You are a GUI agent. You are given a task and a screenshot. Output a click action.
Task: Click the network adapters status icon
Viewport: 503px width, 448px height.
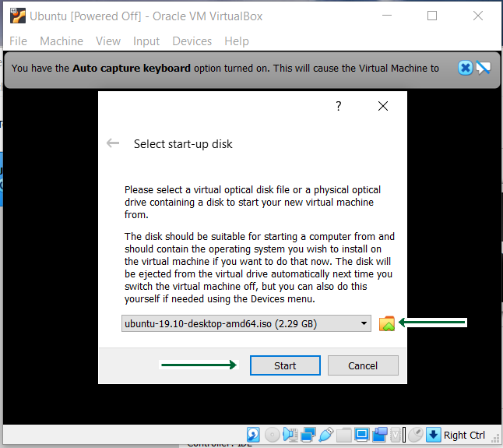click(x=308, y=435)
